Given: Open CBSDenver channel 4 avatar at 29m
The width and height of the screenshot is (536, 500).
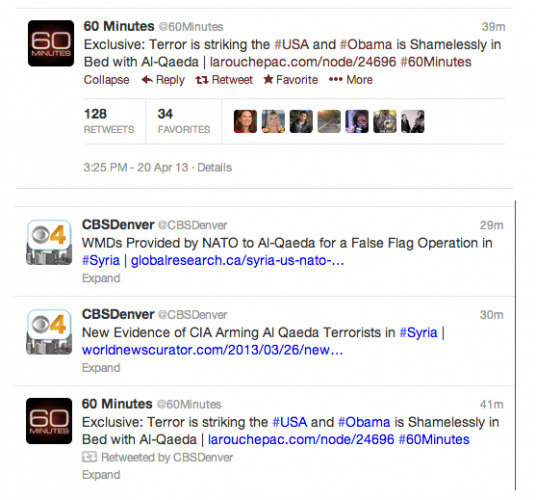Looking at the screenshot, I should [x=49, y=242].
